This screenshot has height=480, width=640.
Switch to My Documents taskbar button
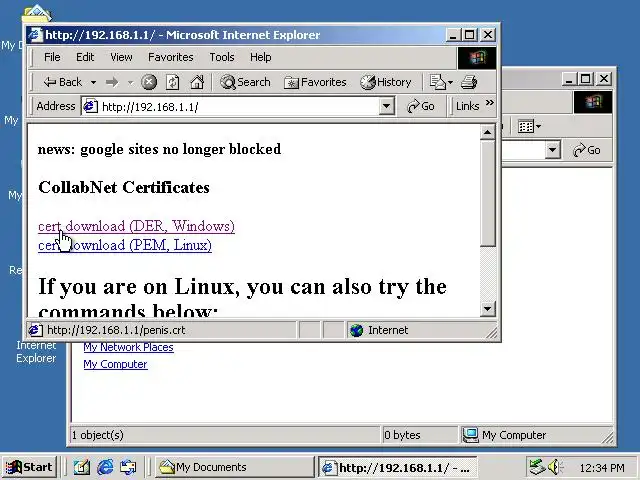[x=234, y=467]
